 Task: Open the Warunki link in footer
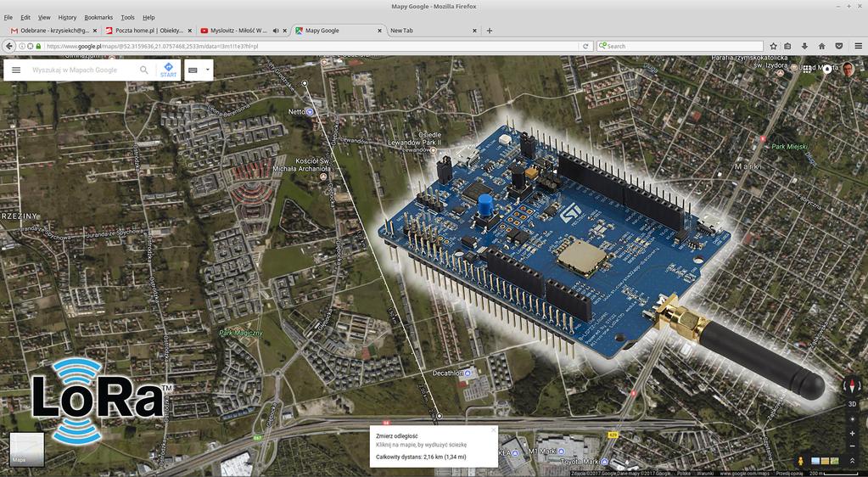click(705, 474)
